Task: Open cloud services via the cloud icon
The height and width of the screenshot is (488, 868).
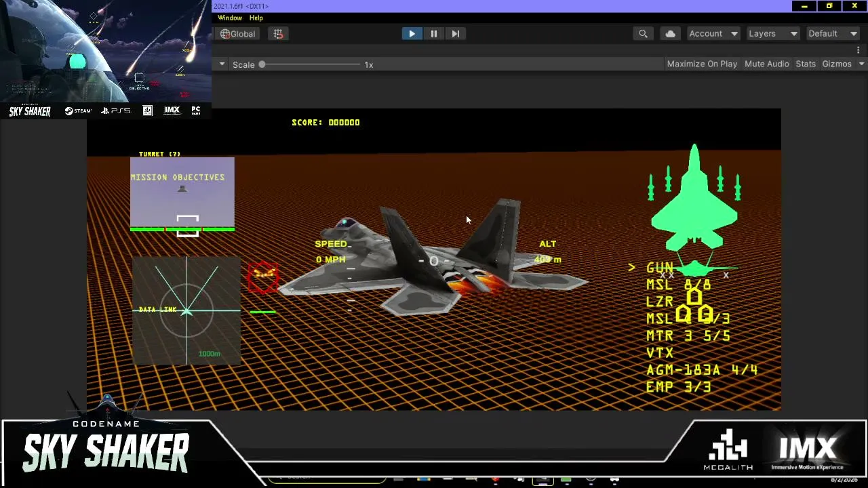Action: pyautogui.click(x=670, y=33)
